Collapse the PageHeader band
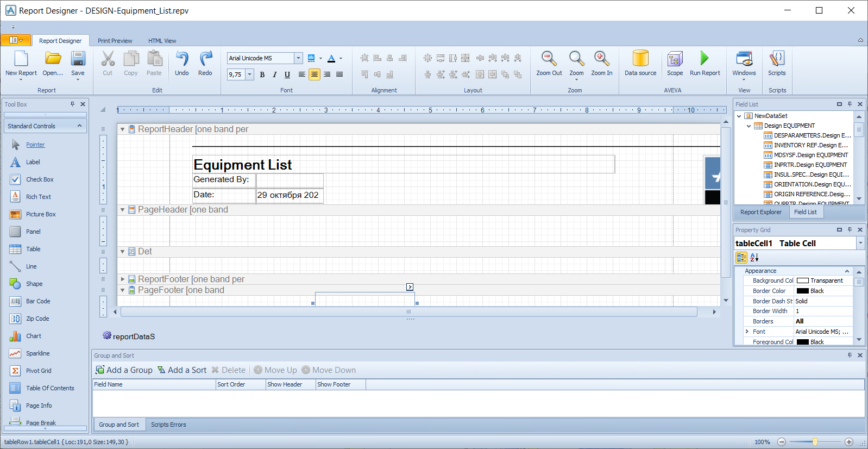Image resolution: width=868 pixels, height=449 pixels. (123, 210)
